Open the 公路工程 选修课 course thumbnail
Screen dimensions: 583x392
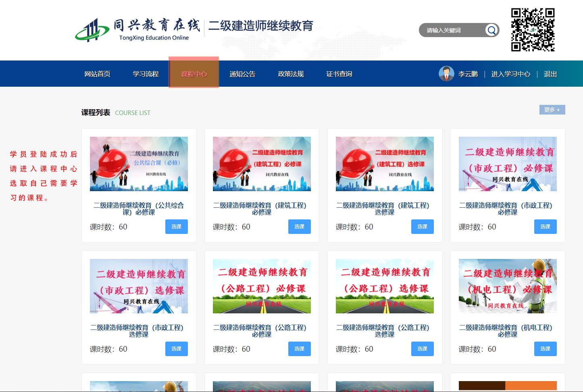coord(385,286)
